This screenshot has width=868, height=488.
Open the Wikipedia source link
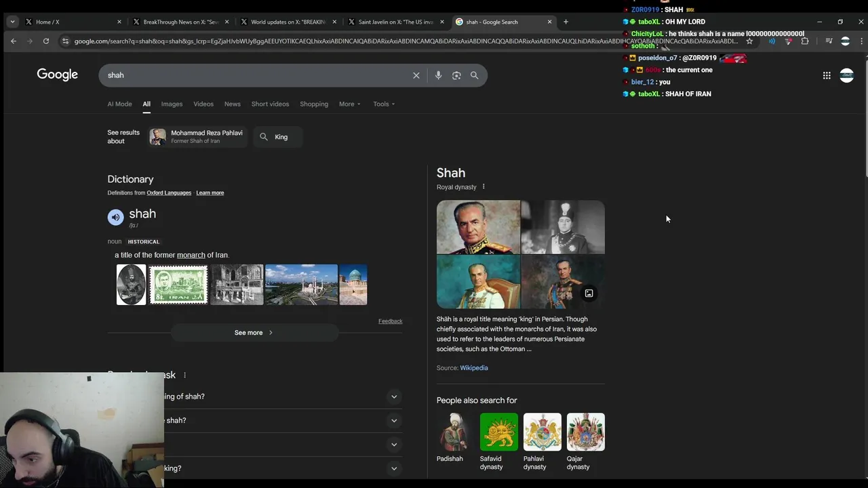click(x=474, y=368)
